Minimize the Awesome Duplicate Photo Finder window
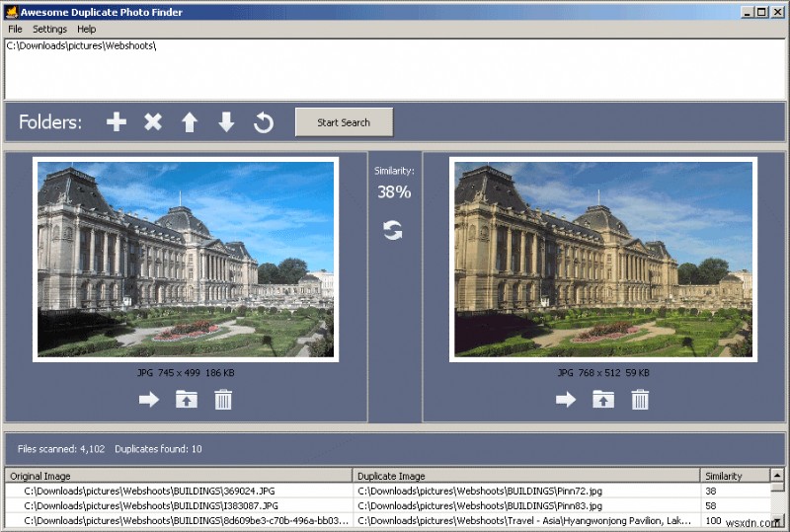790x532 pixels. (748, 12)
